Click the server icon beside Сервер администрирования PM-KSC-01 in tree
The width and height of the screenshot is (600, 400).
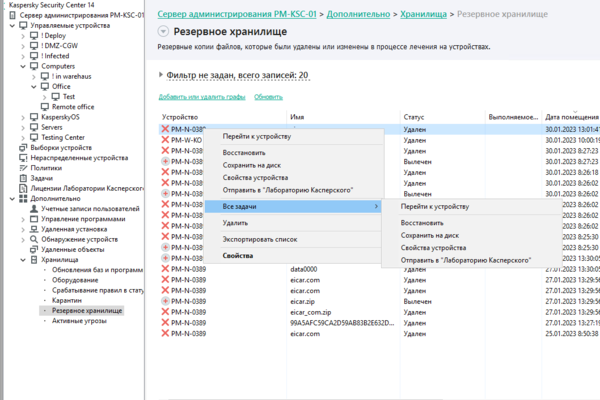pos(13,15)
